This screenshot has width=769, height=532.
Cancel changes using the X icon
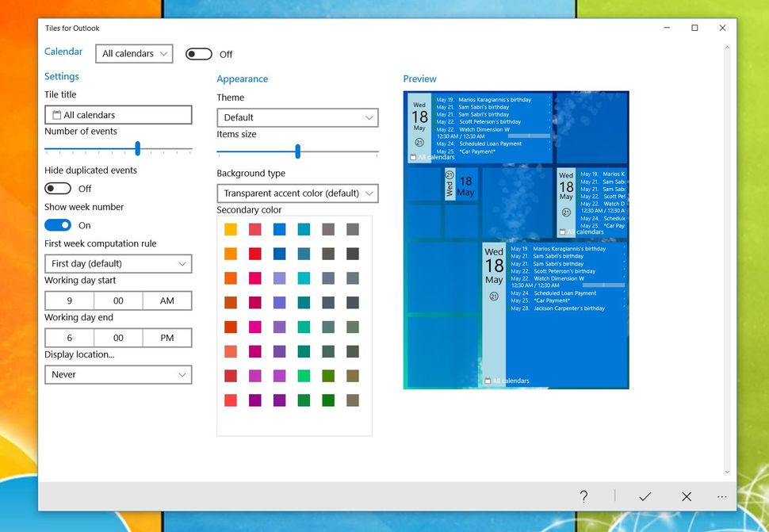tap(686, 496)
